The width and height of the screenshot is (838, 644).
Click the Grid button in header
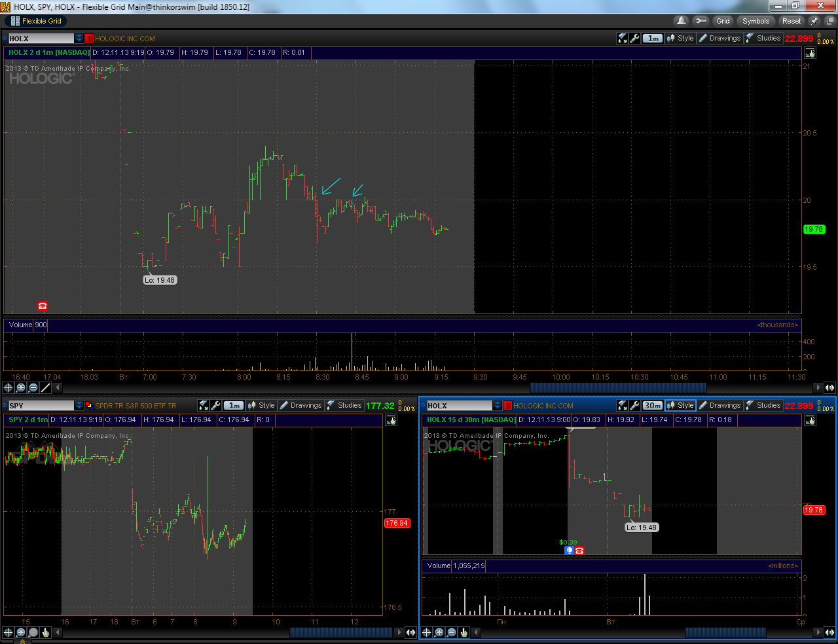click(723, 21)
